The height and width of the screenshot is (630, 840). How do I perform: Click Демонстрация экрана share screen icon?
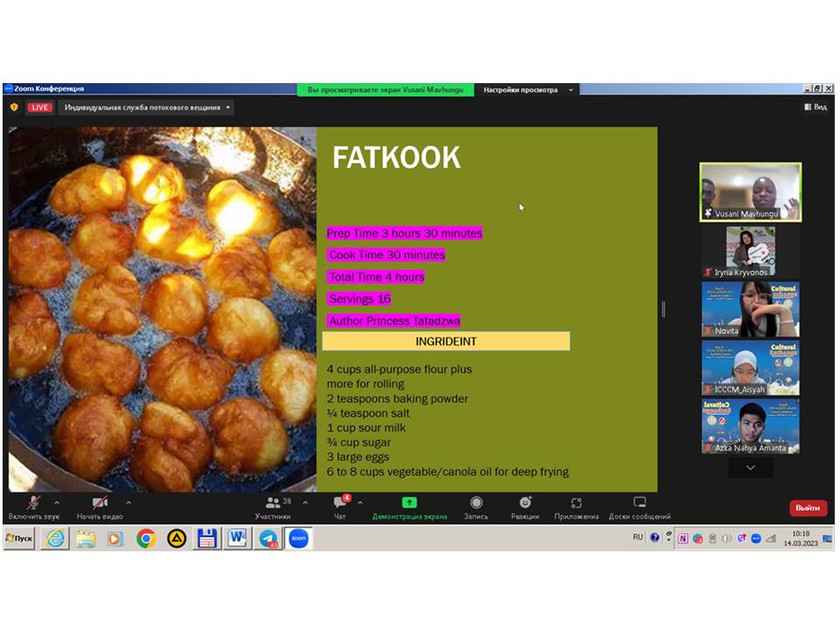409,502
